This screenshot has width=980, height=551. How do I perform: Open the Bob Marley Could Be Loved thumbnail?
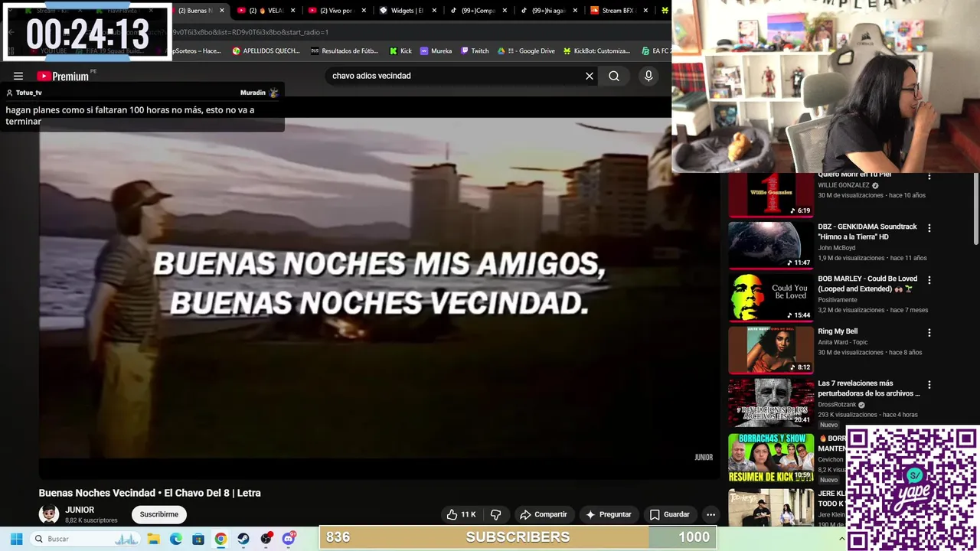771,297
